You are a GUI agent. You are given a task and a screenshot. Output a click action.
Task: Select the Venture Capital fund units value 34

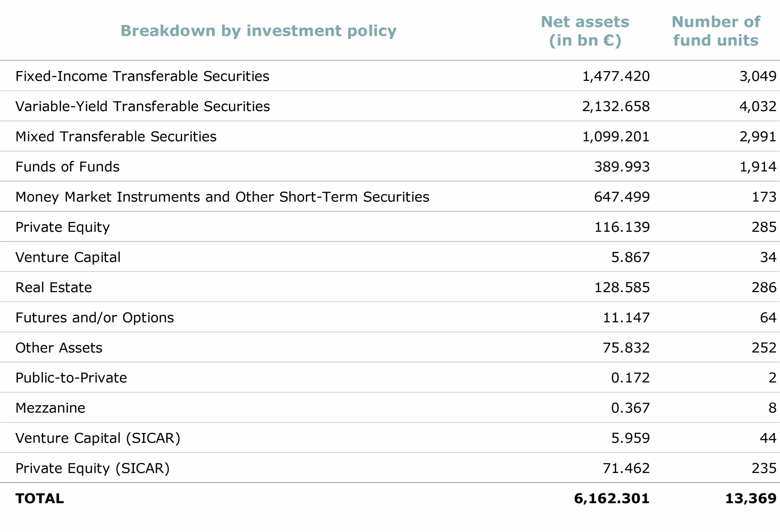(x=768, y=257)
